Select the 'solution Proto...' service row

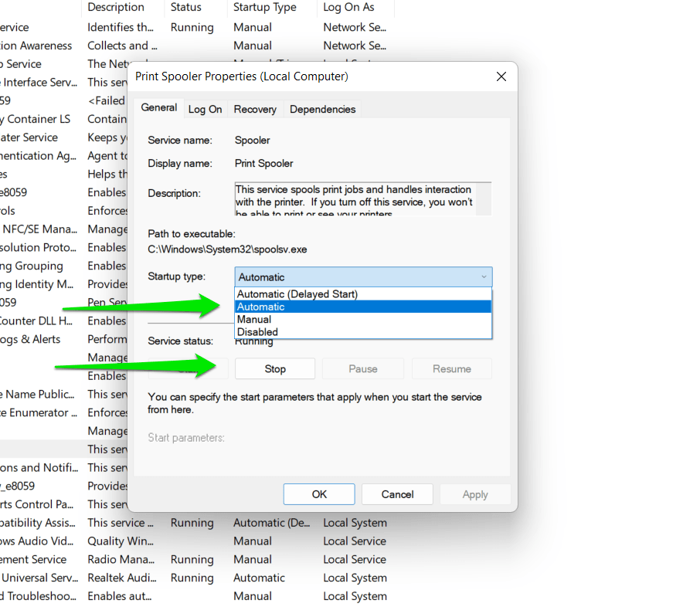[38, 248]
